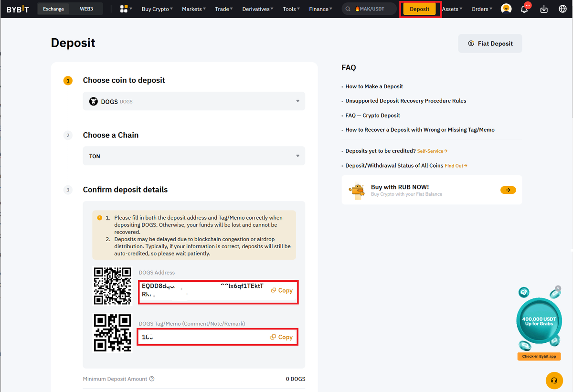Click the DOGS coin icon
This screenshot has height=392, width=573.
click(x=94, y=101)
